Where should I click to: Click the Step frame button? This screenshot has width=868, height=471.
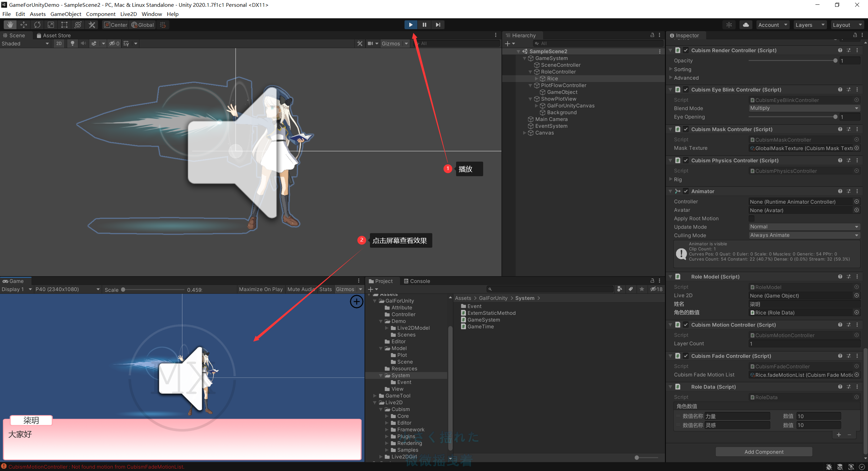(438, 25)
